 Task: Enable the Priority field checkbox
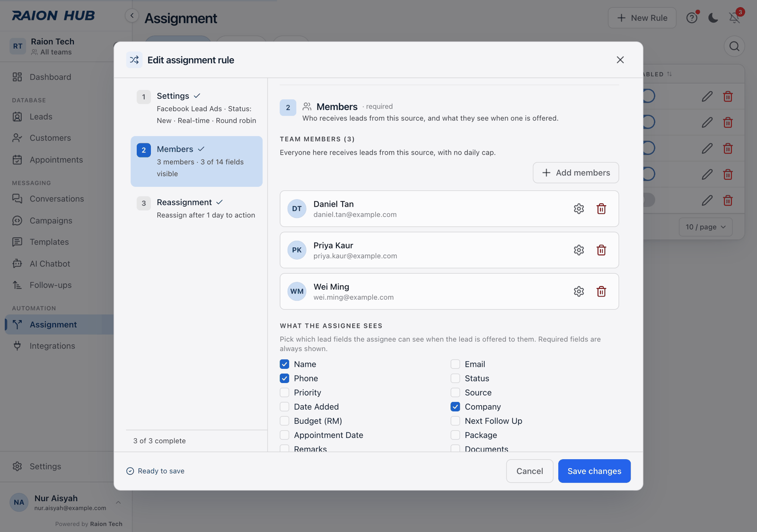point(284,392)
